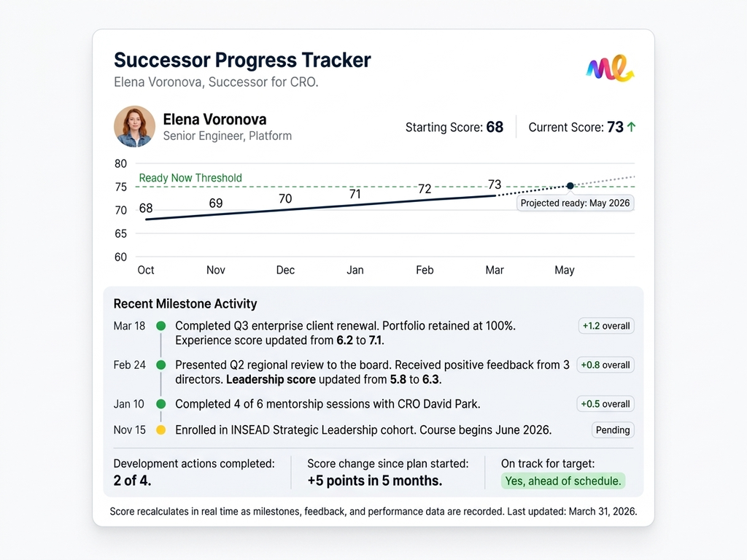Image resolution: width=747 pixels, height=560 pixels.
Task: Select the green completion dot beside Mar 18
Action: tap(160, 326)
